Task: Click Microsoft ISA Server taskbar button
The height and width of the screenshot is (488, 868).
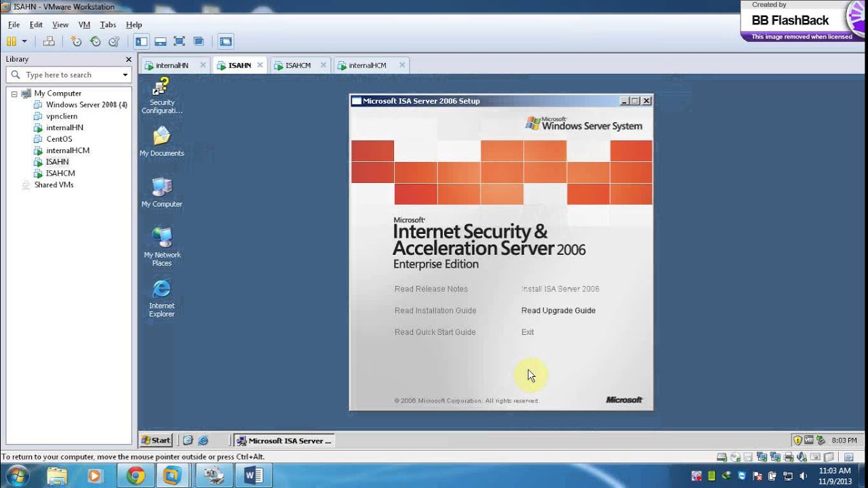Action: tap(284, 441)
